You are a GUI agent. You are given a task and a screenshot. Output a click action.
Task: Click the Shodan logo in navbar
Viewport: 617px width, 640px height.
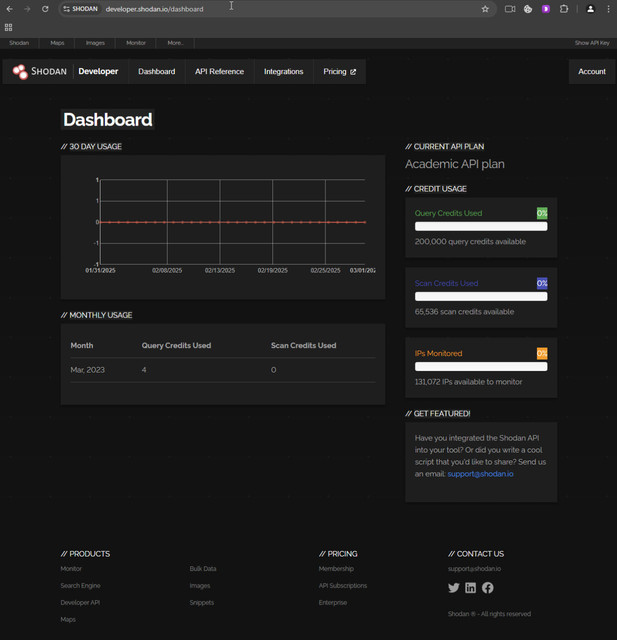(x=42, y=72)
